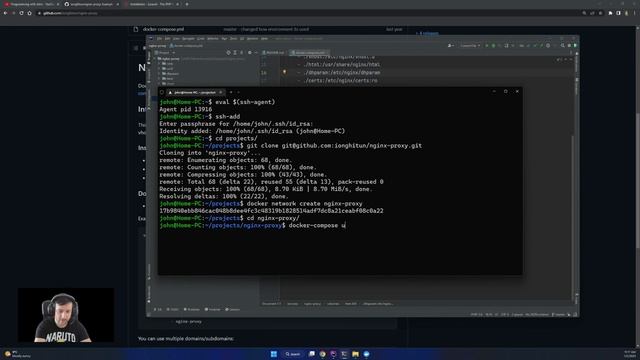Open the Windows Start menu
The height and width of the screenshot is (360, 640).
click(274, 354)
